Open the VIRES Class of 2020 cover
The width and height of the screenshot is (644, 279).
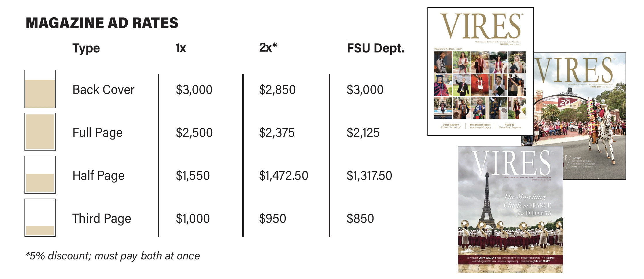tap(480, 71)
